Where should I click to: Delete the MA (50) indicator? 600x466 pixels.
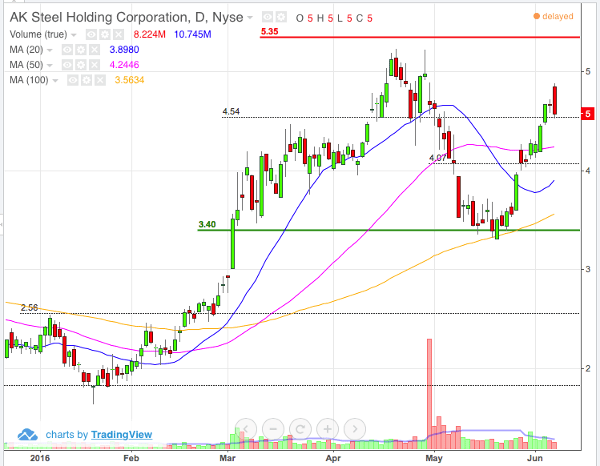[x=94, y=65]
